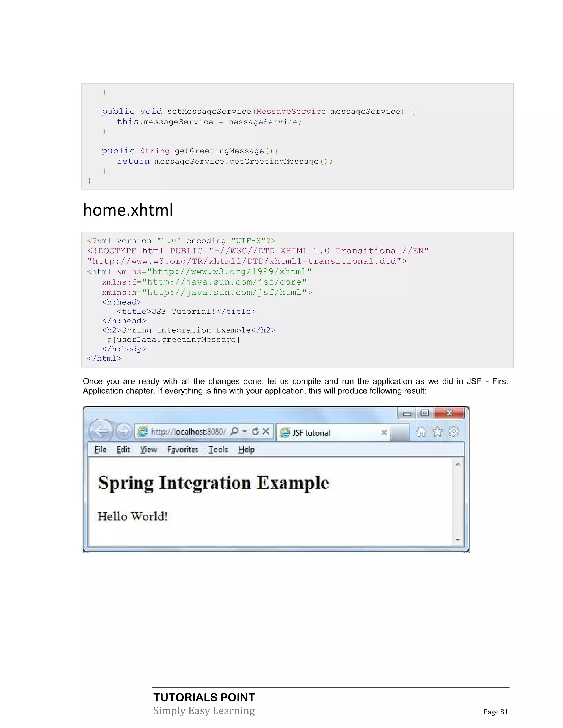Close the JSF tutorial tab
The width and height of the screenshot is (563, 728).
[x=384, y=432]
